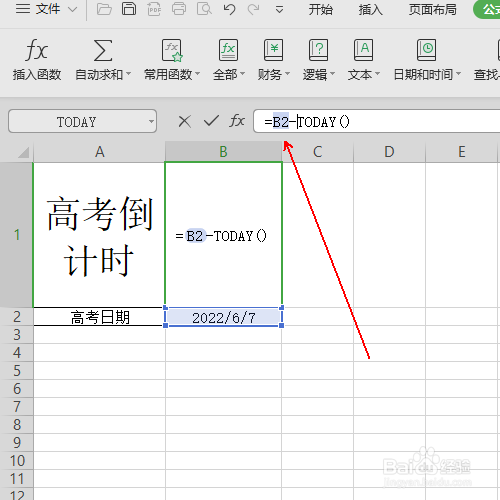
Task: Click the undo arrow icon
Action: tap(229, 9)
